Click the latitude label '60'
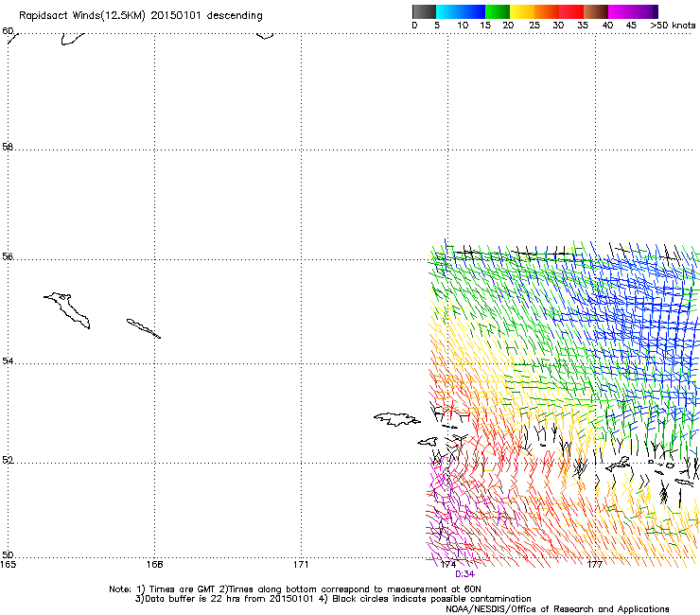The width and height of the screenshot is (700, 615). [8, 31]
